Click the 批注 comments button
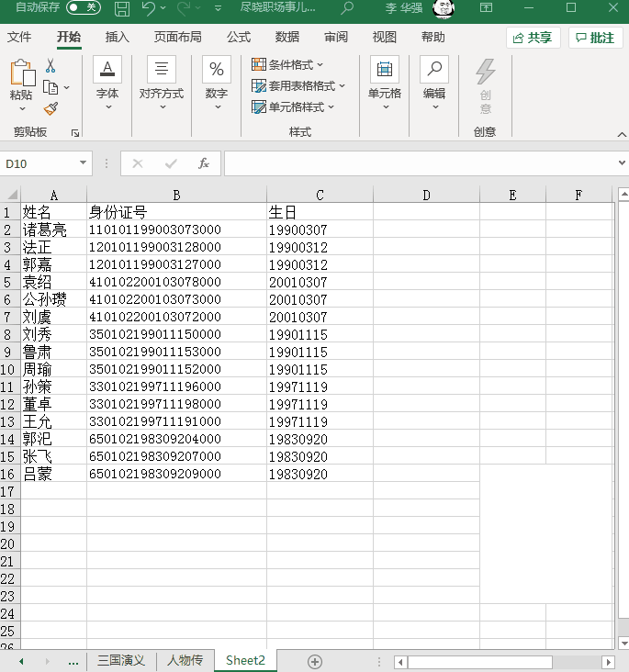 tap(596, 38)
